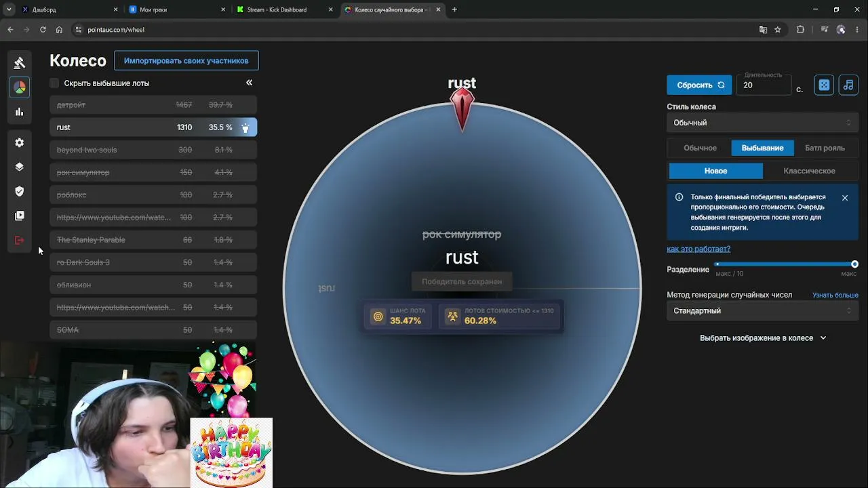Open a new browser tab
Image resolution: width=868 pixels, height=488 pixels.
[454, 9]
